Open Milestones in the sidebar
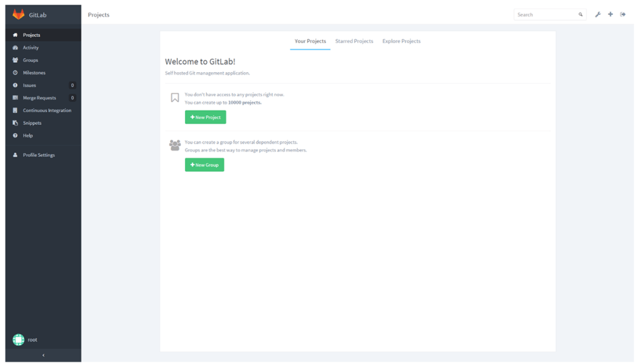This screenshot has height=364, width=638. (x=43, y=73)
